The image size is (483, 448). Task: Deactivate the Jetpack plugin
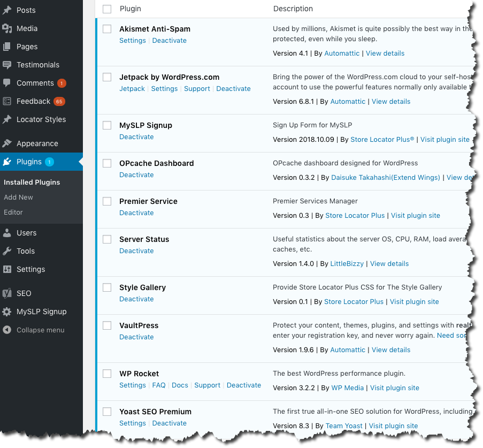tap(233, 88)
